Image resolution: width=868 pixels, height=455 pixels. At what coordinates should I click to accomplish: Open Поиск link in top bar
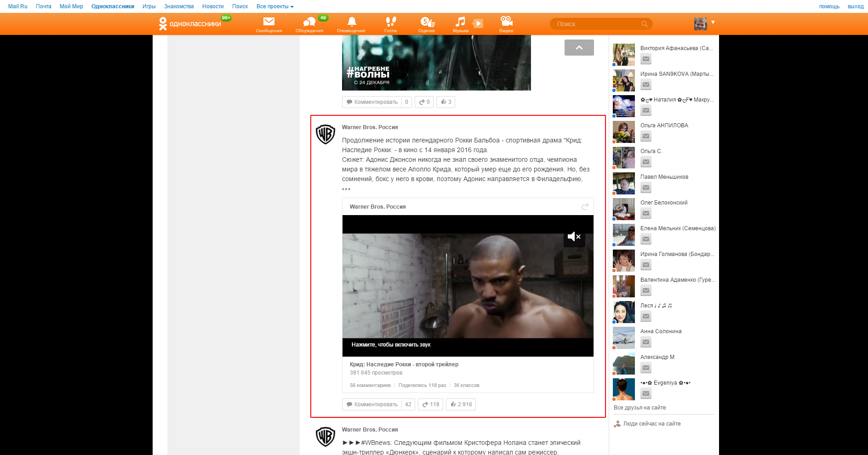coord(240,6)
